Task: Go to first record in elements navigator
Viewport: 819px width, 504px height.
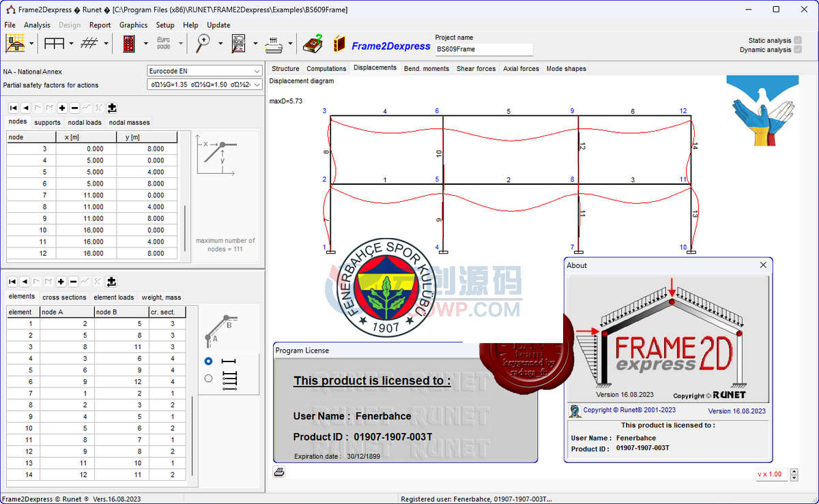Action: [13, 282]
